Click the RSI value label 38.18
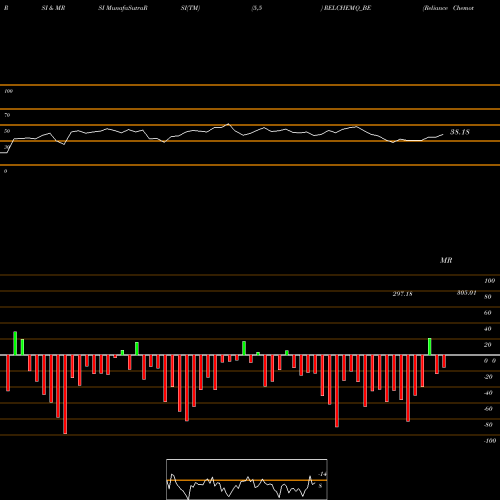 click(x=460, y=132)
